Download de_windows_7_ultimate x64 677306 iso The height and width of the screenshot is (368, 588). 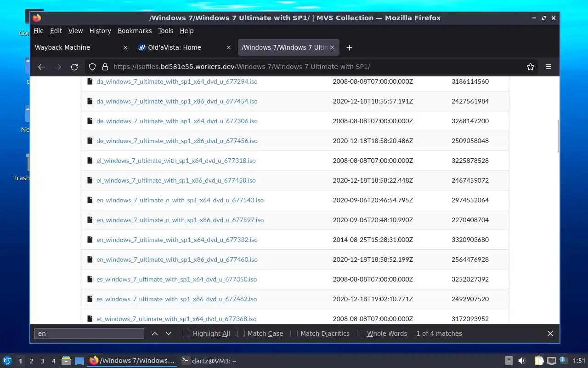click(x=177, y=121)
